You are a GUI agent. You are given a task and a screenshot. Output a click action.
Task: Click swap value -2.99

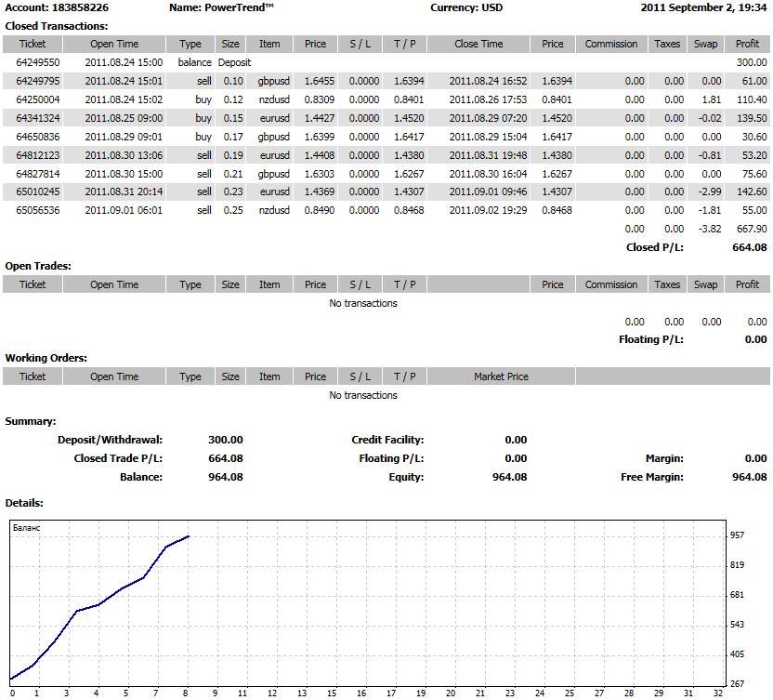(710, 192)
